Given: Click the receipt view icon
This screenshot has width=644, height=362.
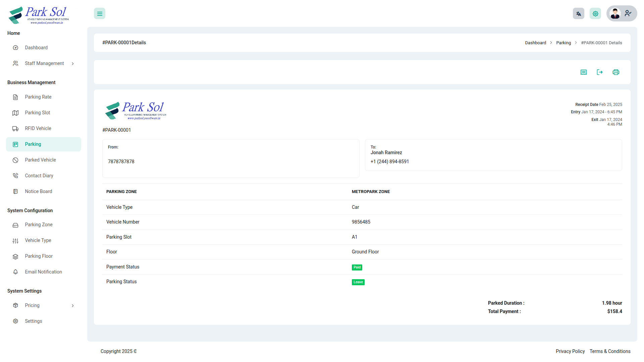Looking at the screenshot, I should click(x=584, y=72).
